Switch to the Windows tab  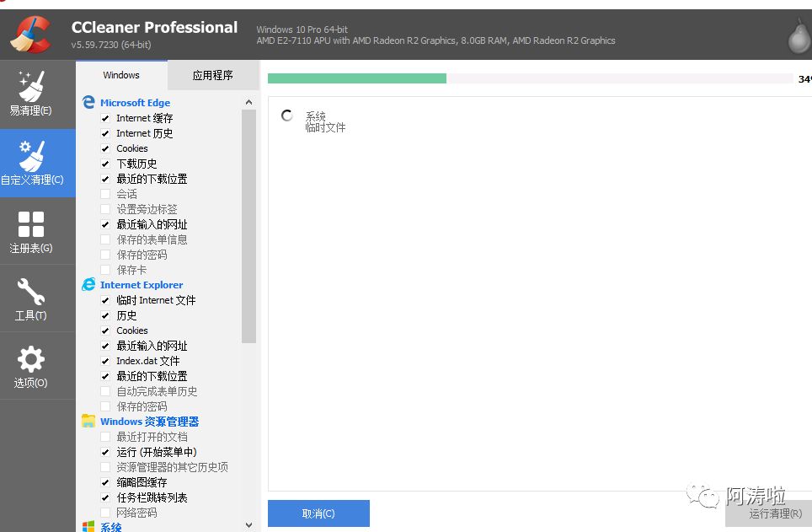[121, 75]
